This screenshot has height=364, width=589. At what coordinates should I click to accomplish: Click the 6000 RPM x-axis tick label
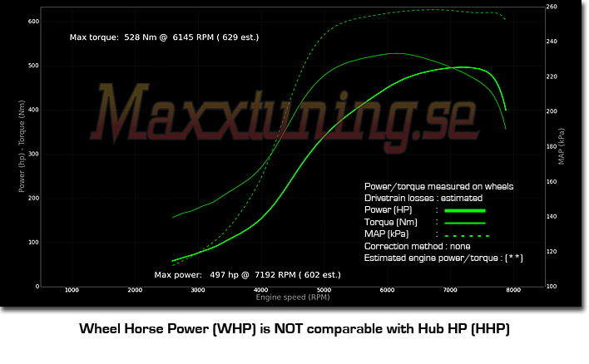click(x=387, y=290)
